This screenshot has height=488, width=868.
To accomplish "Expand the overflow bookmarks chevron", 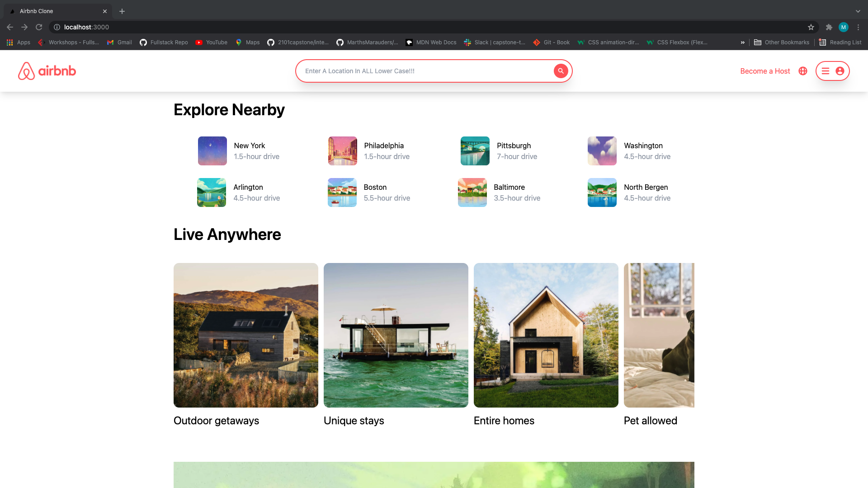I will pos(743,42).
